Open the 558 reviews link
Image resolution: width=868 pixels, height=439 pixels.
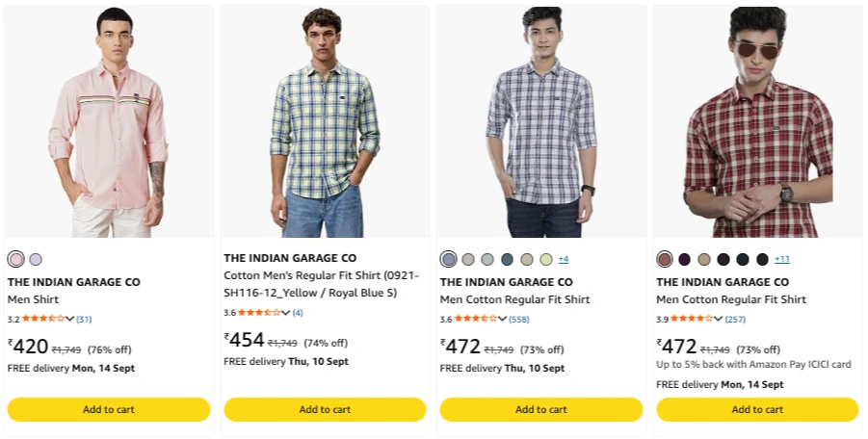pyautogui.click(x=519, y=319)
